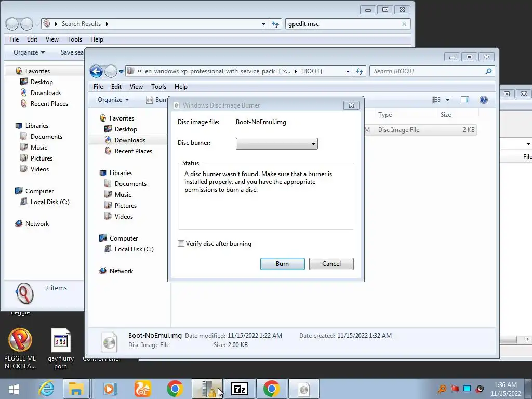Image resolution: width=532 pixels, height=399 pixels.
Task: Open Documents library in [BOOT] window sidebar
Action: 130,184
